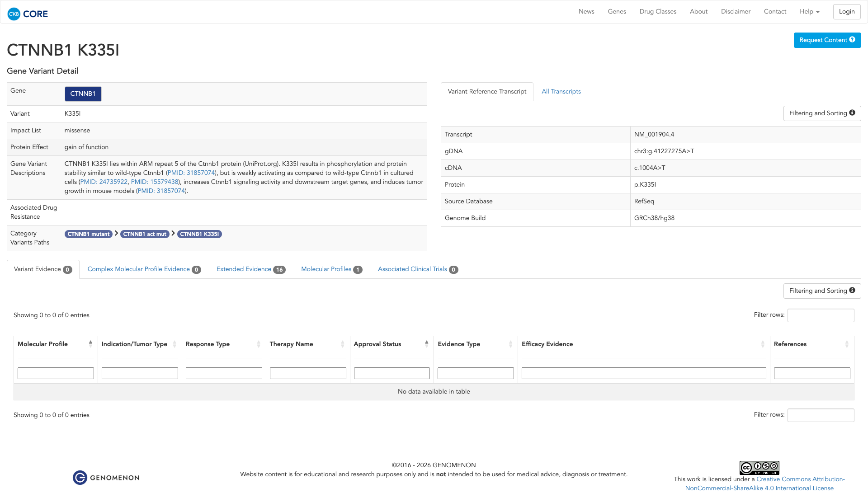Switch to All Transcripts tab

561,92
